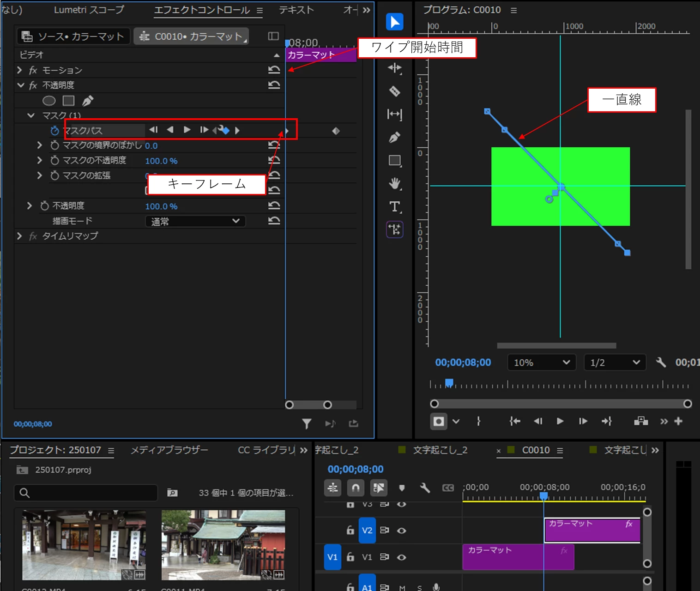Viewport: 700px width, 591px height.
Task: Create an ellipse mask under 不透明度
Action: pyautogui.click(x=49, y=101)
